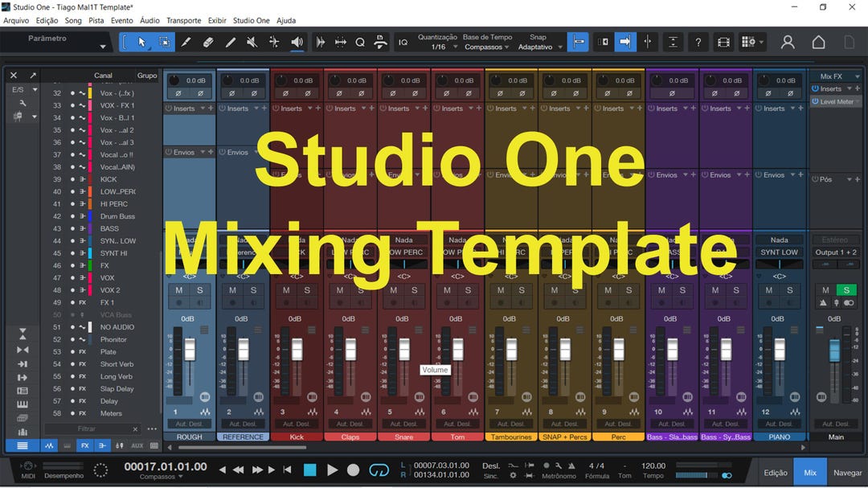Switch to the Navegar view
868x488 pixels.
[849, 472]
